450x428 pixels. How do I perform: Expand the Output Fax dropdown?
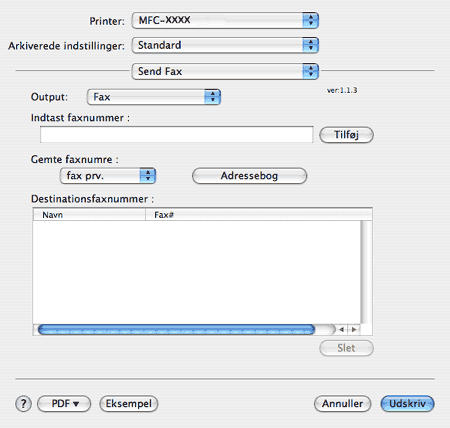pyautogui.click(x=154, y=97)
